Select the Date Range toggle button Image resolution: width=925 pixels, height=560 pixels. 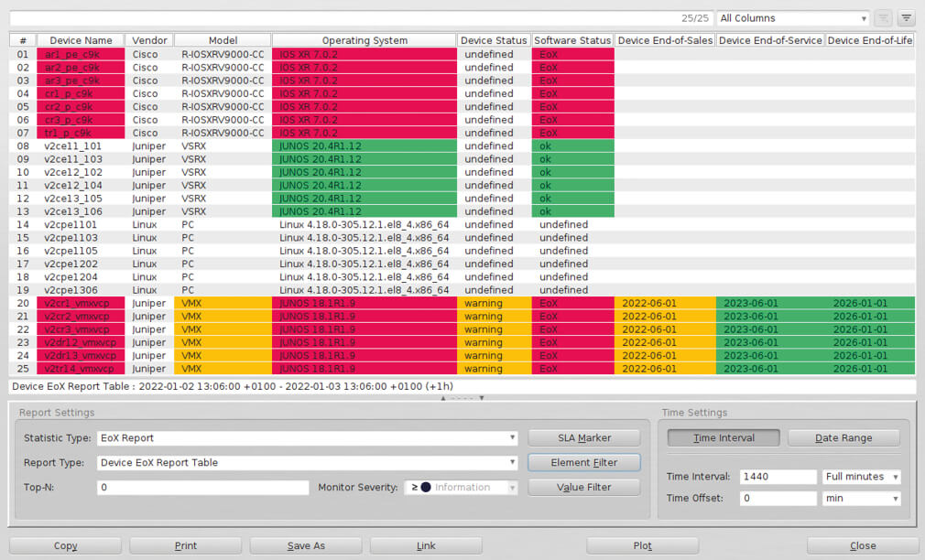[843, 438]
